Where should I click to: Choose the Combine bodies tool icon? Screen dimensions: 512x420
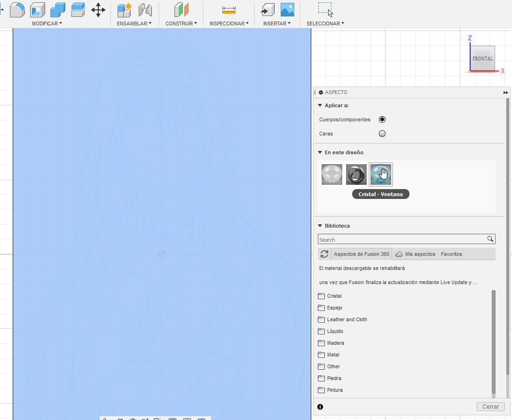click(58, 10)
